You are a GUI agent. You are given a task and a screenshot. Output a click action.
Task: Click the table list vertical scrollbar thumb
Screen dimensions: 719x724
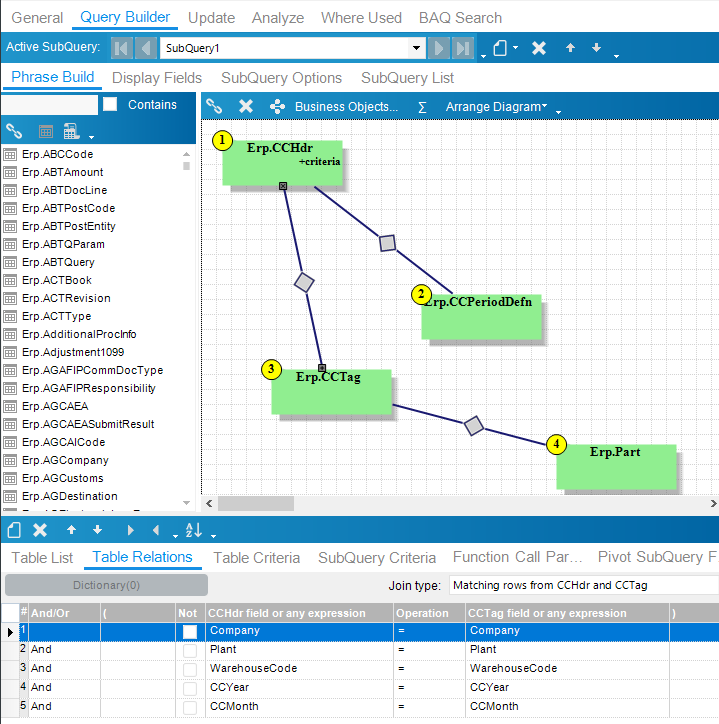point(187,166)
